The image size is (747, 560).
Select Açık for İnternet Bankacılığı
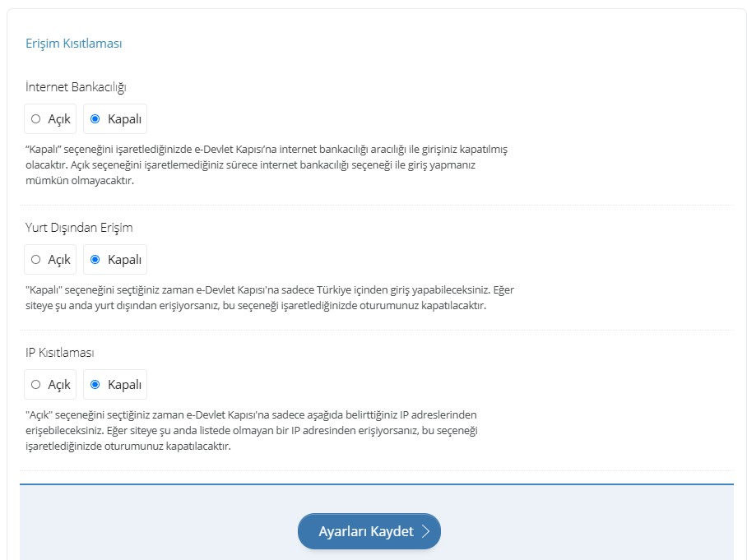50,119
